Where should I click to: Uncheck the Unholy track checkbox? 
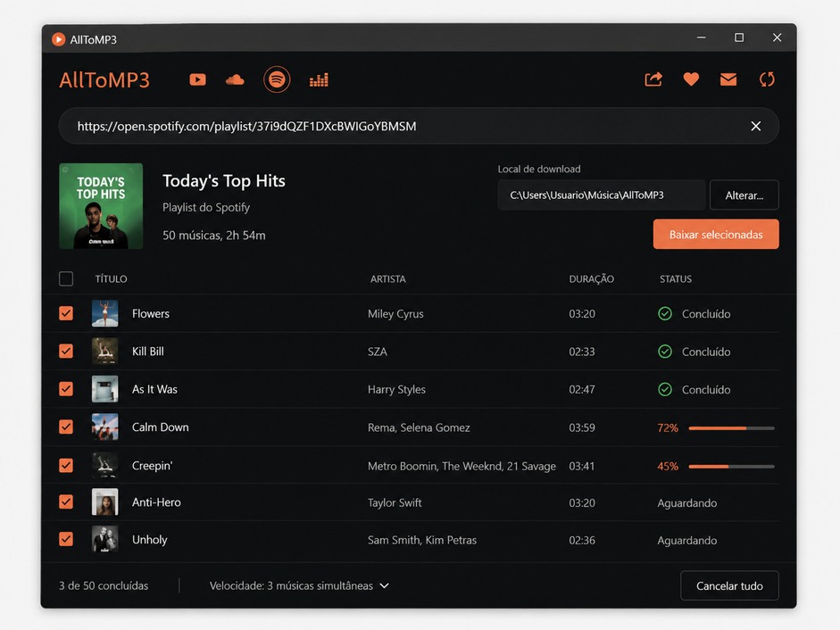pos(66,539)
